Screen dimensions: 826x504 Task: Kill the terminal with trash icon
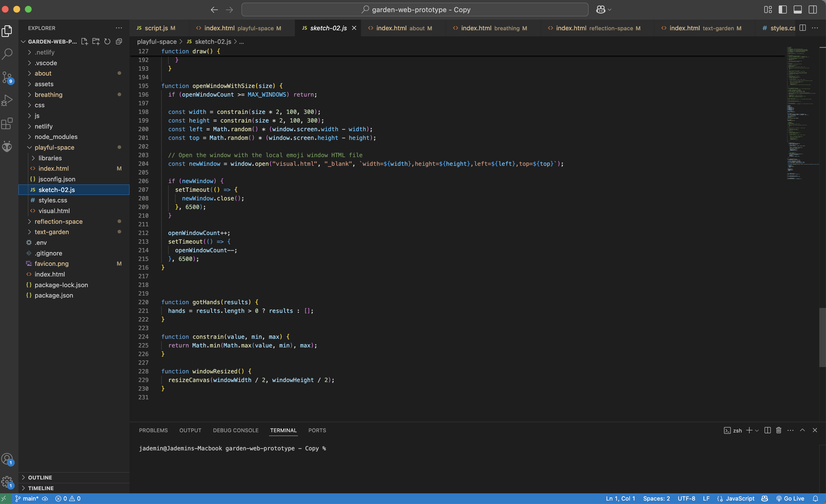click(x=779, y=430)
